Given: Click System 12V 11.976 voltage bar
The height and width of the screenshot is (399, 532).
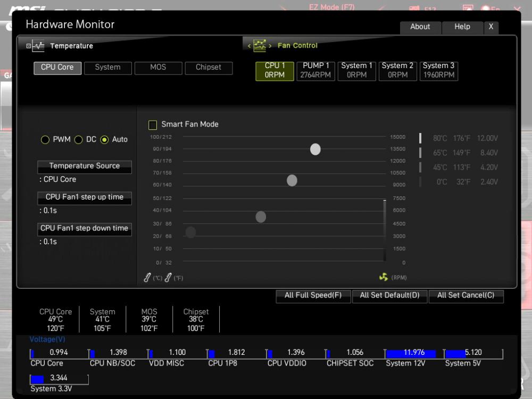Looking at the screenshot, I should [x=414, y=353].
